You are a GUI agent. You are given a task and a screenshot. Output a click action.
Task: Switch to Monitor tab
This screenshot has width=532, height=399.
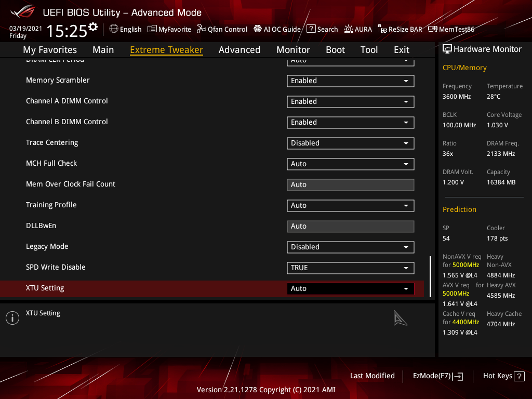tap(293, 49)
